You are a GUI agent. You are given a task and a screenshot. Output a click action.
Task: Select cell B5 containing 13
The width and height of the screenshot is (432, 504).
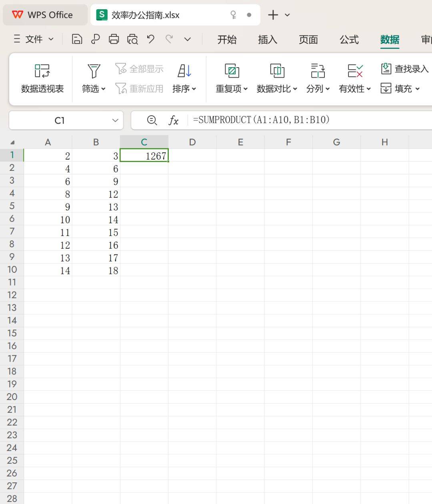96,207
